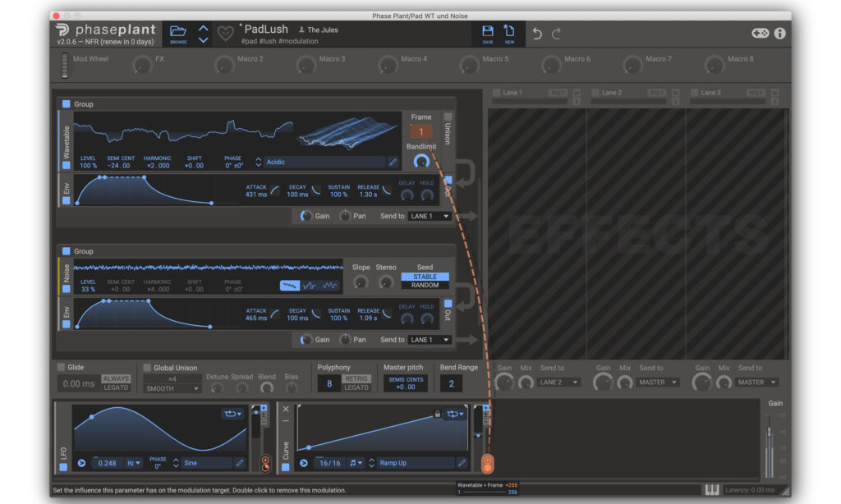Select the ALWAYS glide mode

[116, 378]
